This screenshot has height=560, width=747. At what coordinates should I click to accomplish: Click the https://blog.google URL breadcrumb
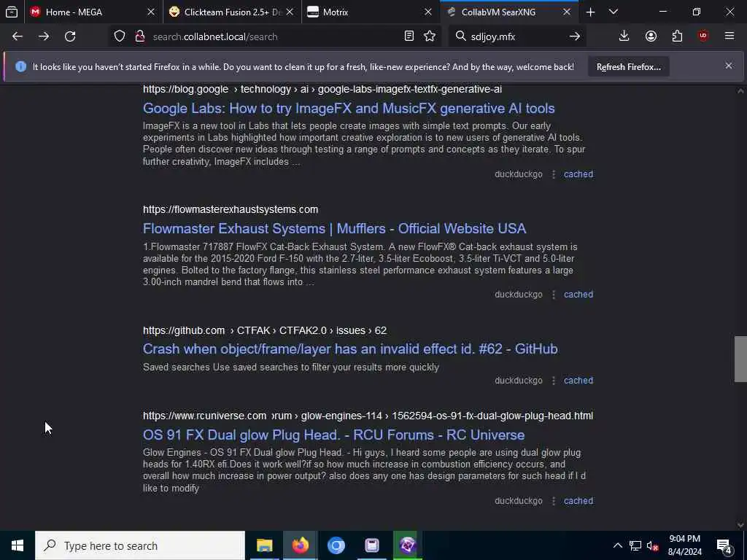pos(322,89)
